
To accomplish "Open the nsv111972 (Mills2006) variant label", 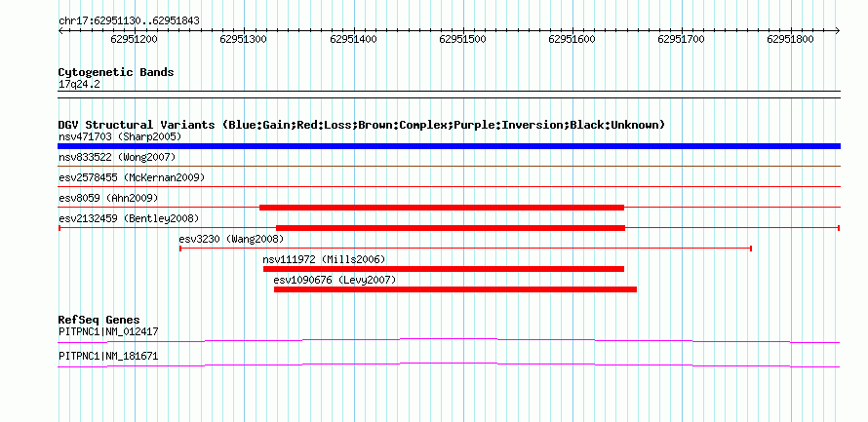I will click(324, 259).
